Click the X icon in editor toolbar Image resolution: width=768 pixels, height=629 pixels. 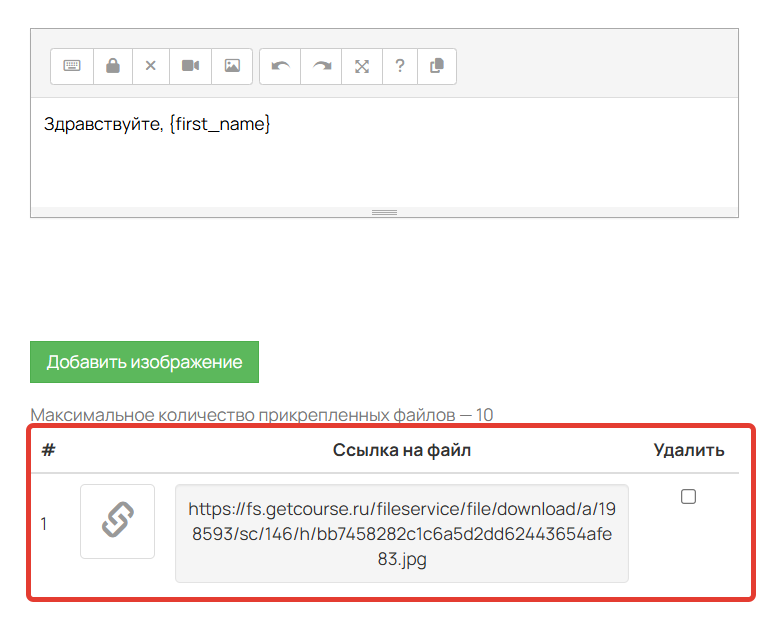[151, 66]
